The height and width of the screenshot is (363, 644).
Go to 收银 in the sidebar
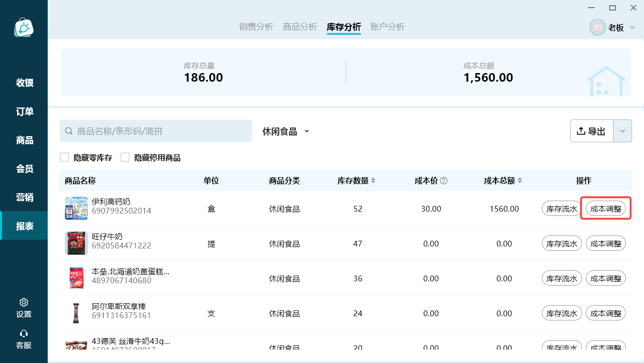coord(24,83)
